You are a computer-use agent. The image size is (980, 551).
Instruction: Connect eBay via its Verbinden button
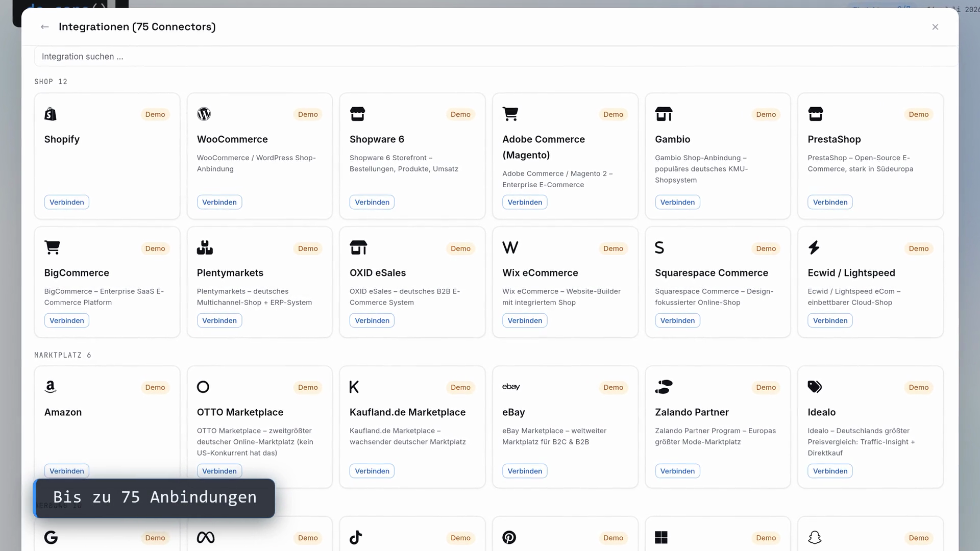(525, 471)
